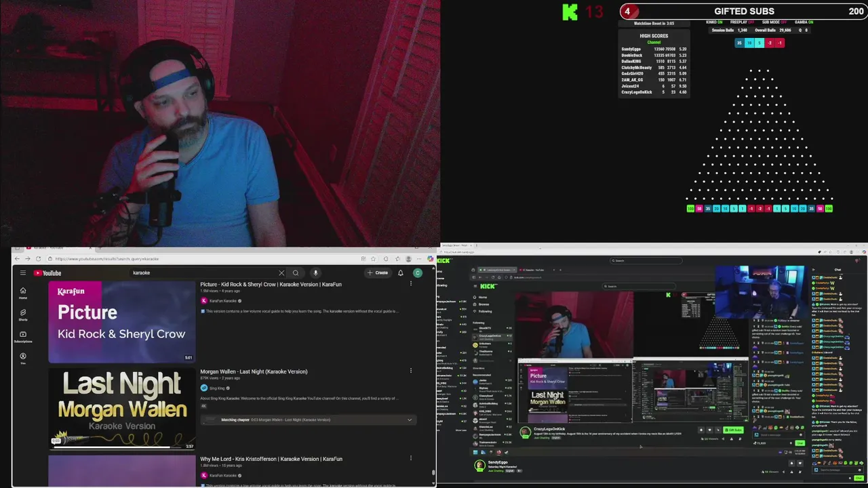Click the Gift Subs button on Kick

coord(733,430)
